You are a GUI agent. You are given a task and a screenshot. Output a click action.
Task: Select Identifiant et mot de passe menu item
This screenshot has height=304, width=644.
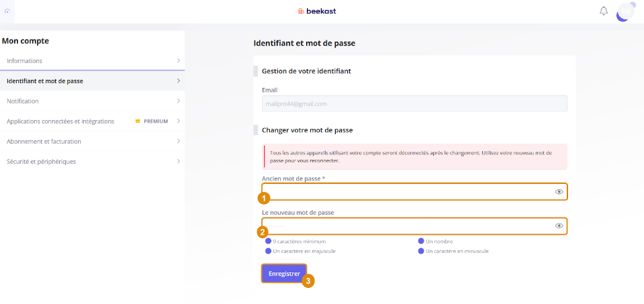coord(92,81)
